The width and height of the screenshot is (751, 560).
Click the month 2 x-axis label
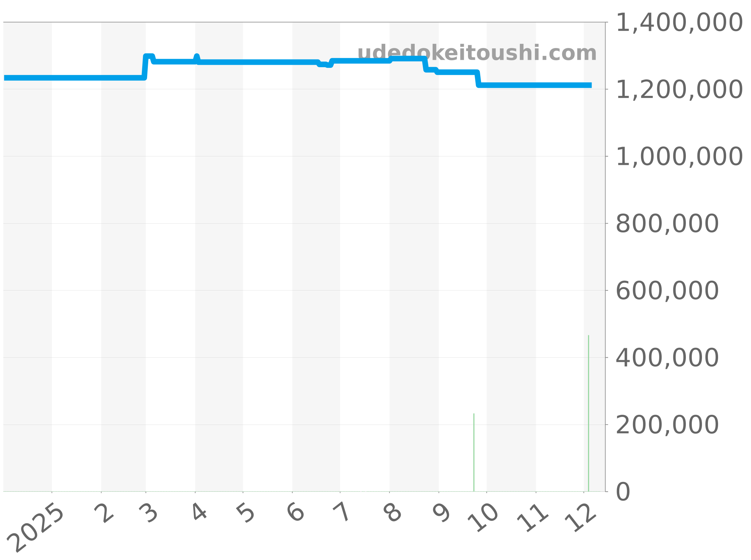[x=104, y=514]
